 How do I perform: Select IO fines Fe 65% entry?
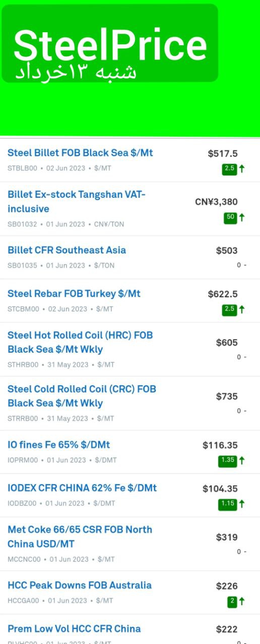coord(58,445)
